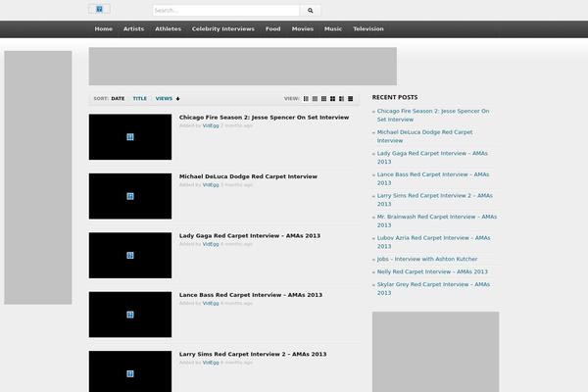Open the Lance Bass Red Carpet video thumbnail
Image resolution: width=588 pixels, height=392 pixels.
pyautogui.click(x=130, y=315)
